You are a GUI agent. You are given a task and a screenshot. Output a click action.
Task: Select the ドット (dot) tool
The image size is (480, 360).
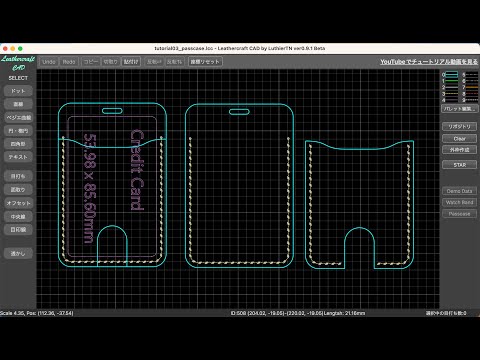[18, 91]
